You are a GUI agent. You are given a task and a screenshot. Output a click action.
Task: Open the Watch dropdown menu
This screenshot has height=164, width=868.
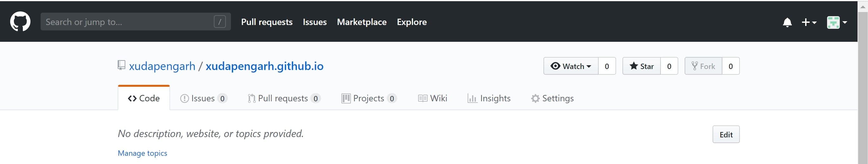[570, 66]
